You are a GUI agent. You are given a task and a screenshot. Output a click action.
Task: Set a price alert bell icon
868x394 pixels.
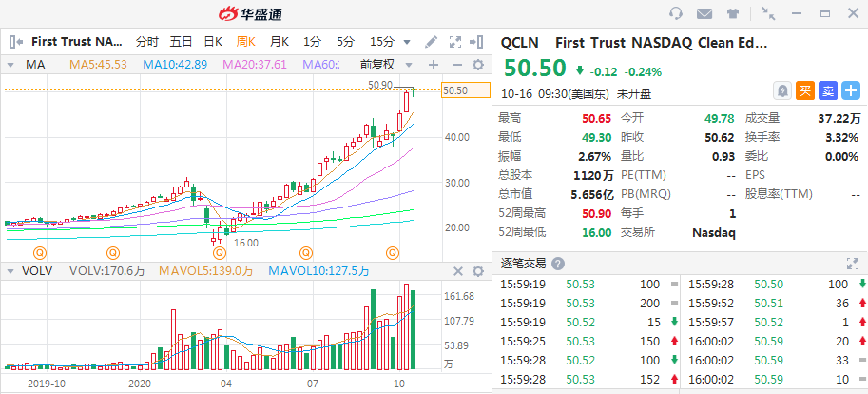[782, 90]
